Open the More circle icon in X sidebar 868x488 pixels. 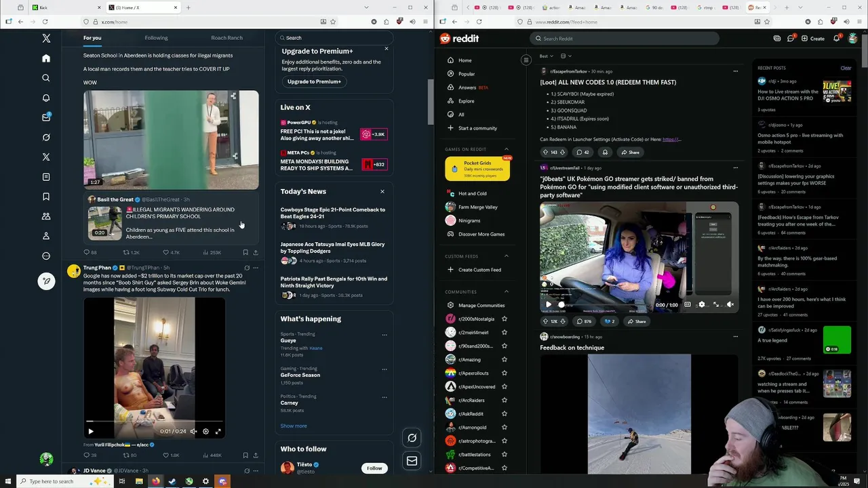[x=46, y=256]
